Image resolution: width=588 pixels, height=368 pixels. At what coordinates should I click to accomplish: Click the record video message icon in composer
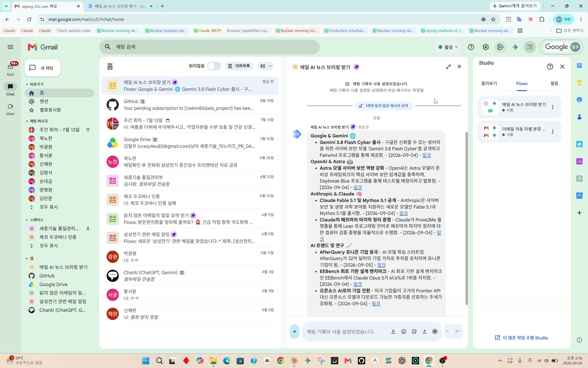435,332
